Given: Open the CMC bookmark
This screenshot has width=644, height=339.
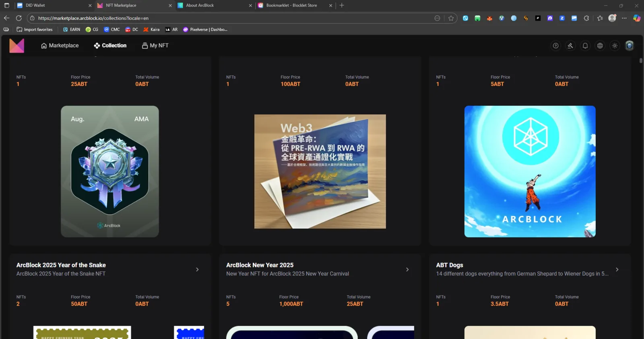Looking at the screenshot, I should 112,29.
